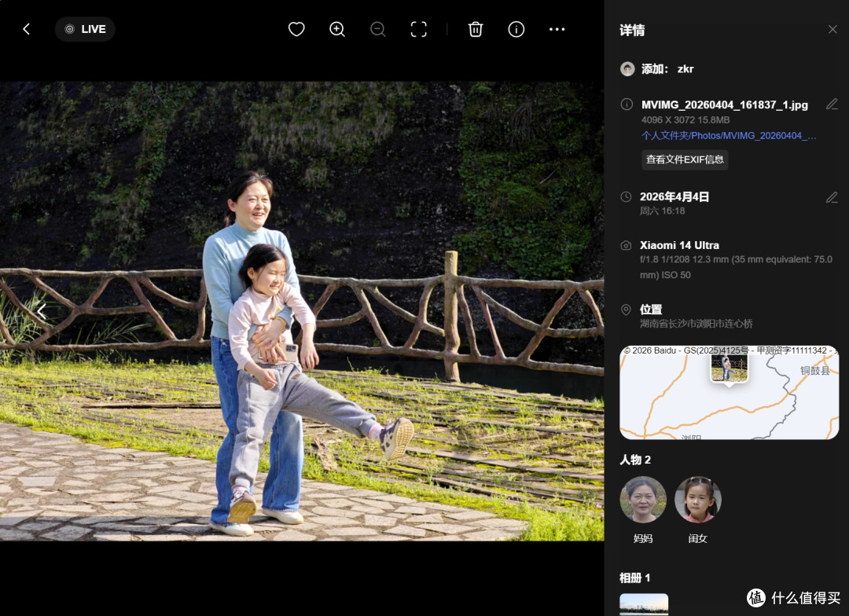849x616 pixels.
Task: Click the uploader avatar next to zkr
Action: pyautogui.click(x=627, y=68)
